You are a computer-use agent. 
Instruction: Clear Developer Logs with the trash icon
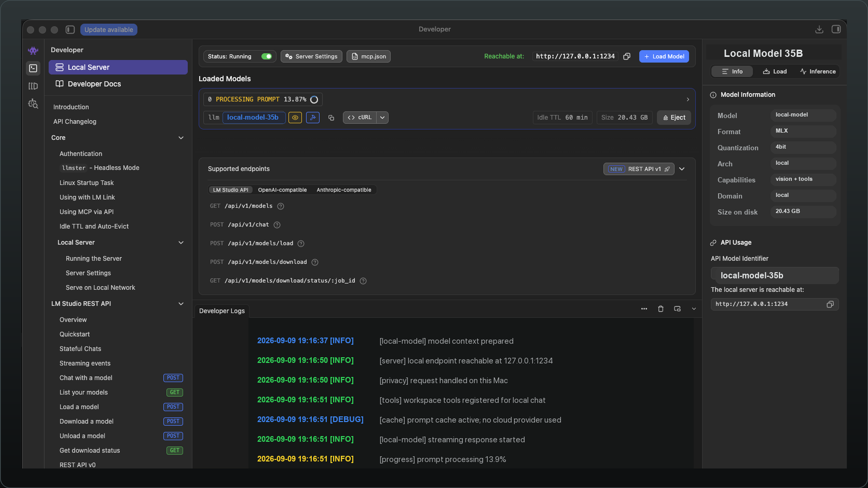tap(660, 309)
